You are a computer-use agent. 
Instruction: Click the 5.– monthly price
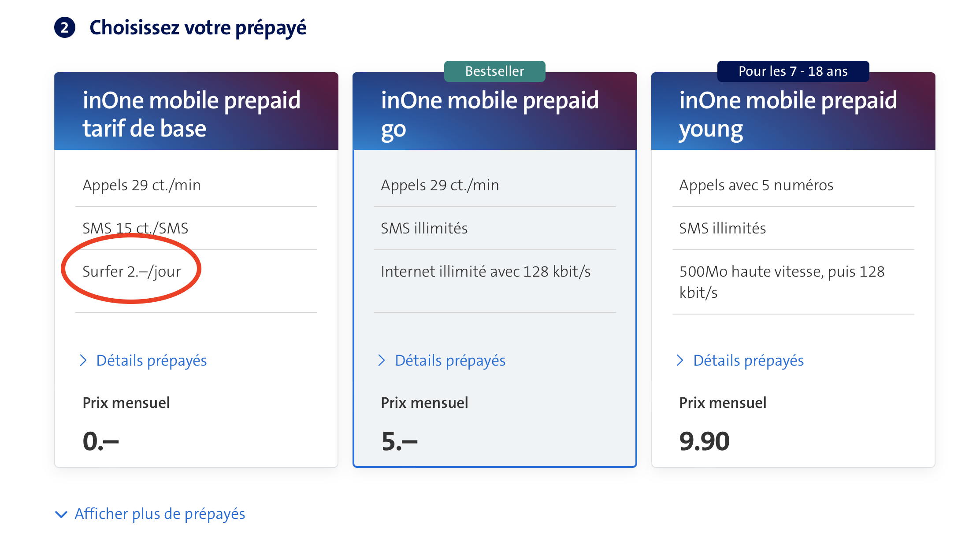[x=399, y=441]
